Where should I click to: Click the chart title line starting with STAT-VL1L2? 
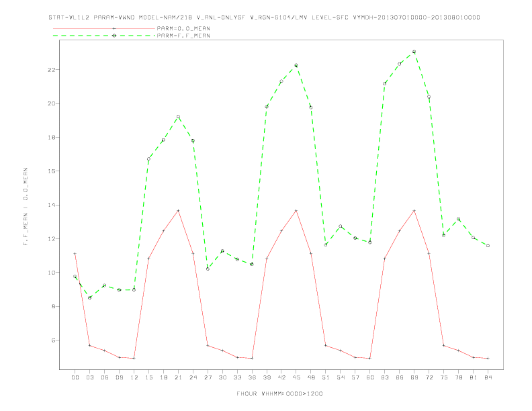coord(264,17)
